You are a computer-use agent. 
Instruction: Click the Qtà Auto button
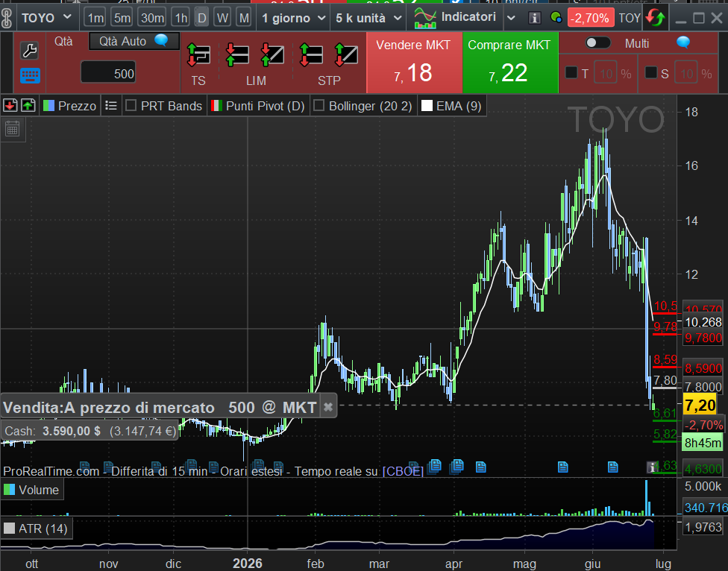coord(134,41)
